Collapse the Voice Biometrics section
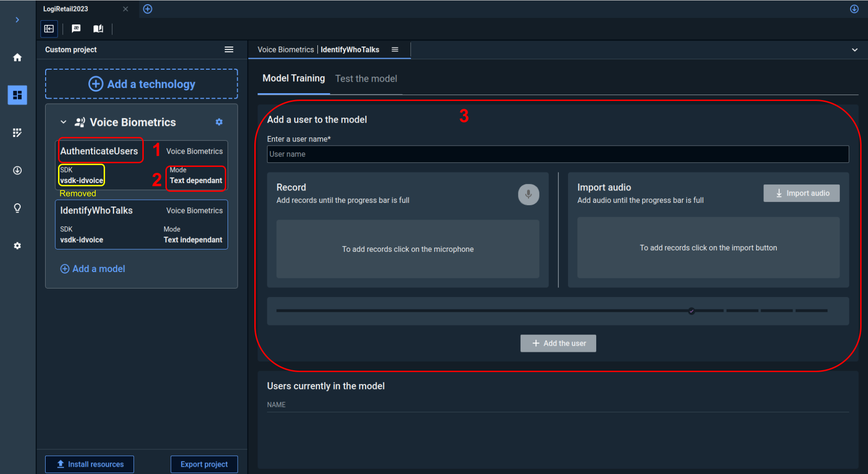868x474 pixels. (63, 122)
